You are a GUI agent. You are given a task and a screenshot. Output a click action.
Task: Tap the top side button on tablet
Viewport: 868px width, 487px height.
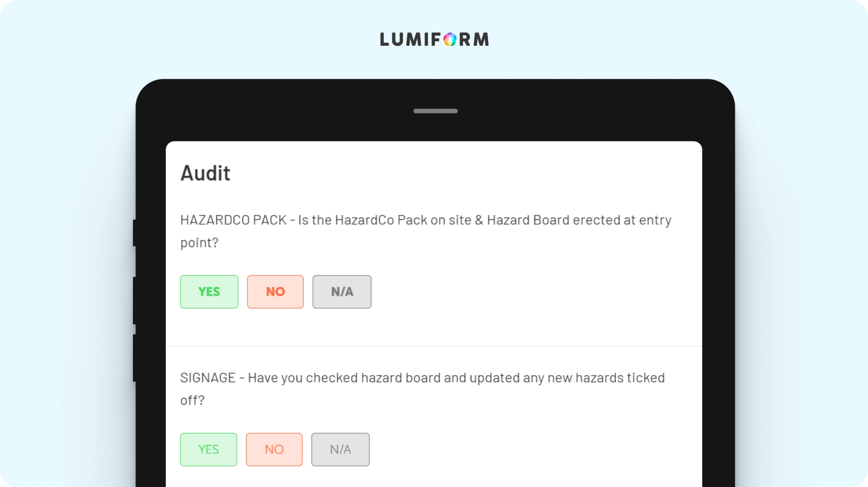tap(134, 233)
